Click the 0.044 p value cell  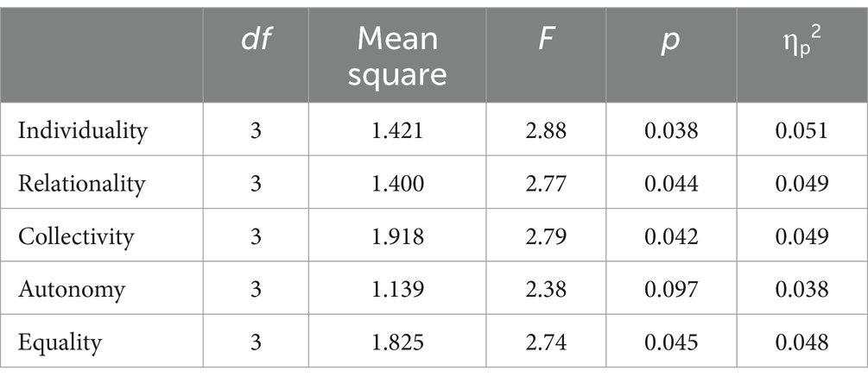671,184
